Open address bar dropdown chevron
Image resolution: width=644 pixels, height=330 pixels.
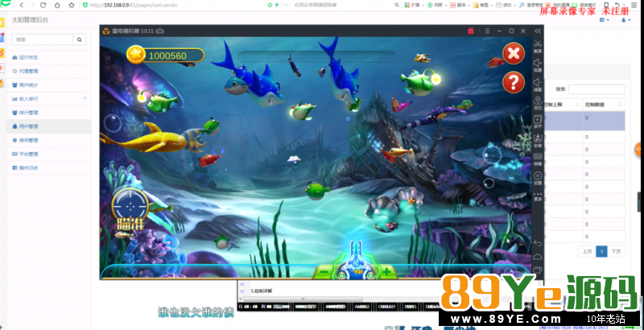[x=286, y=5]
